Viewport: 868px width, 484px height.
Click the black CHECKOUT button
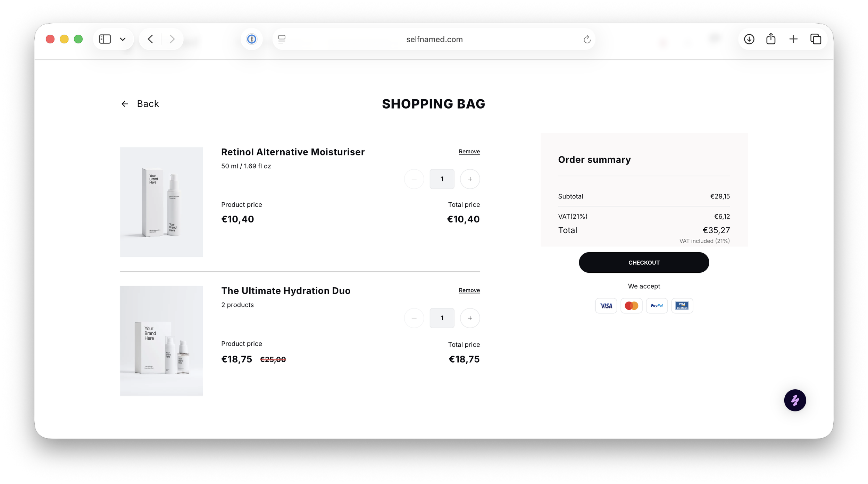click(644, 263)
